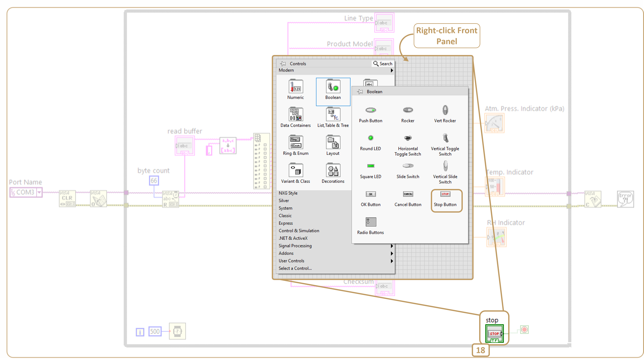644x361 pixels.
Task: Open the Ring & Enum palette
Action: click(x=296, y=146)
